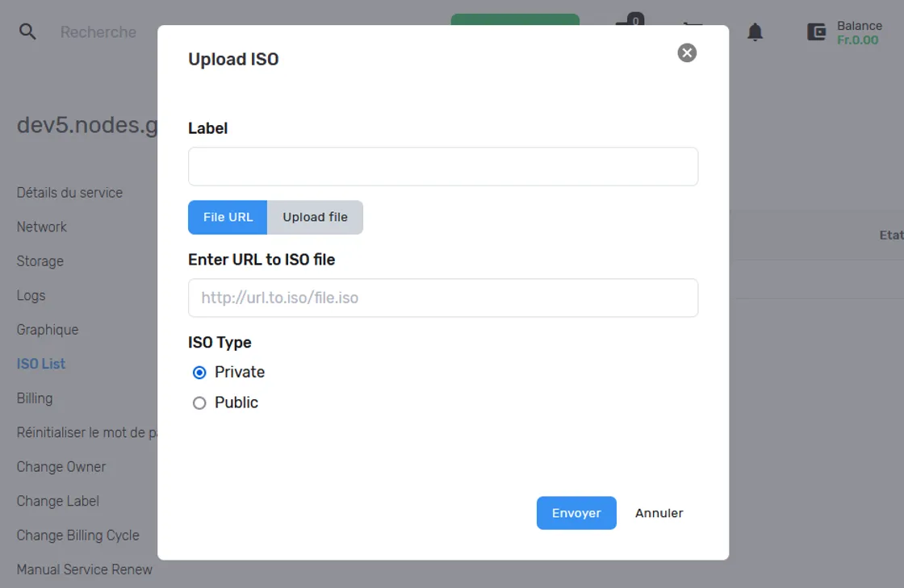Image resolution: width=904 pixels, height=588 pixels.
Task: Open Billing in the sidebar
Action: 35,398
